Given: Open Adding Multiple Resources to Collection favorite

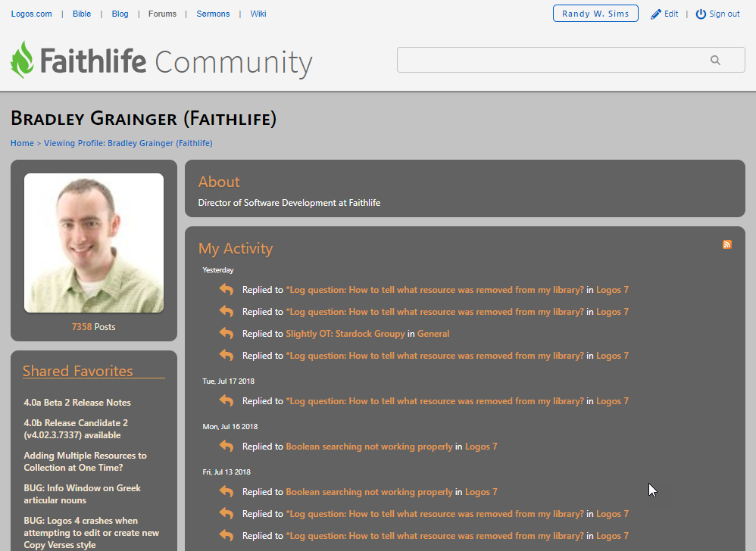Looking at the screenshot, I should (86, 462).
